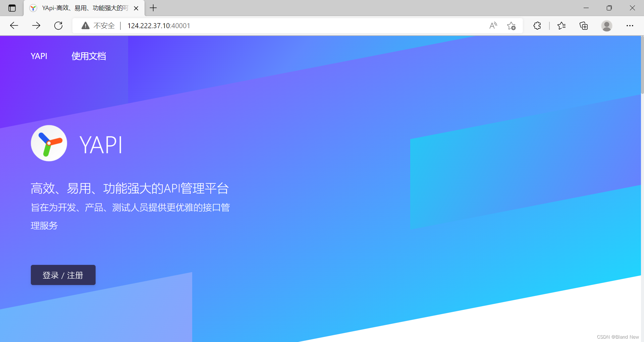Reload the current page
This screenshot has height=342, width=644.
coord(58,25)
